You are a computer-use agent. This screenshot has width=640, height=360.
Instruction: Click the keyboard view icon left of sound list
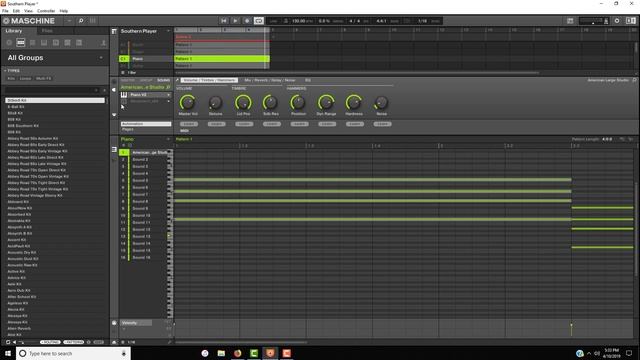114,149
